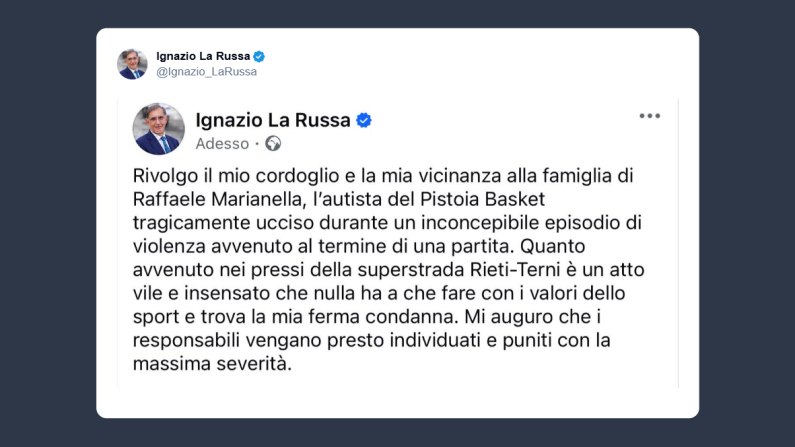Open the large profile picture in the post
The height and width of the screenshot is (447, 795).
point(158,129)
